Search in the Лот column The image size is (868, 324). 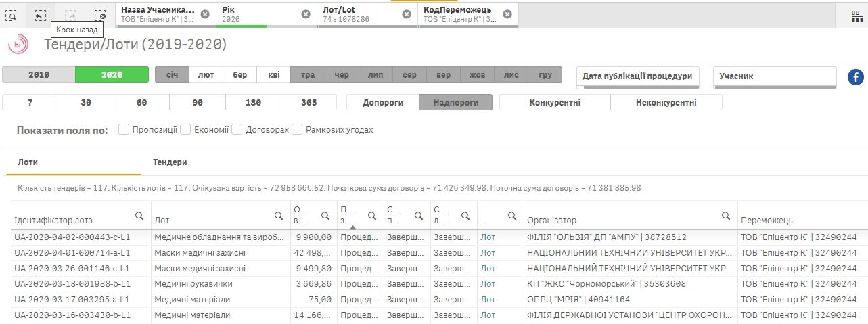tap(278, 216)
